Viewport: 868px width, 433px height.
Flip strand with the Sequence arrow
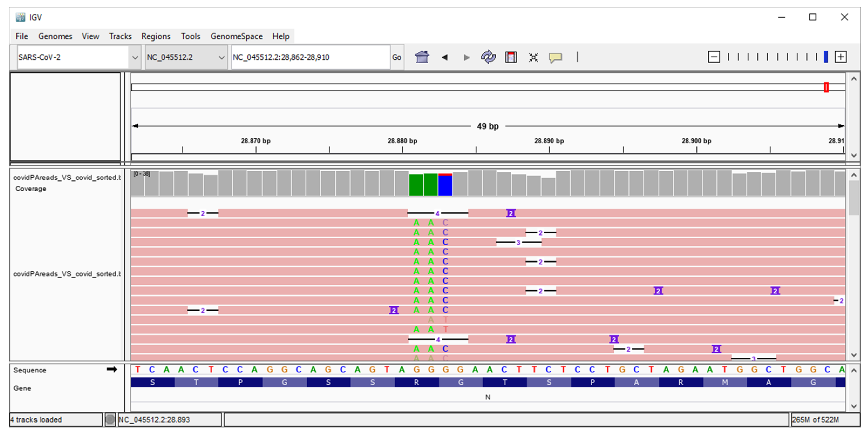coord(112,370)
